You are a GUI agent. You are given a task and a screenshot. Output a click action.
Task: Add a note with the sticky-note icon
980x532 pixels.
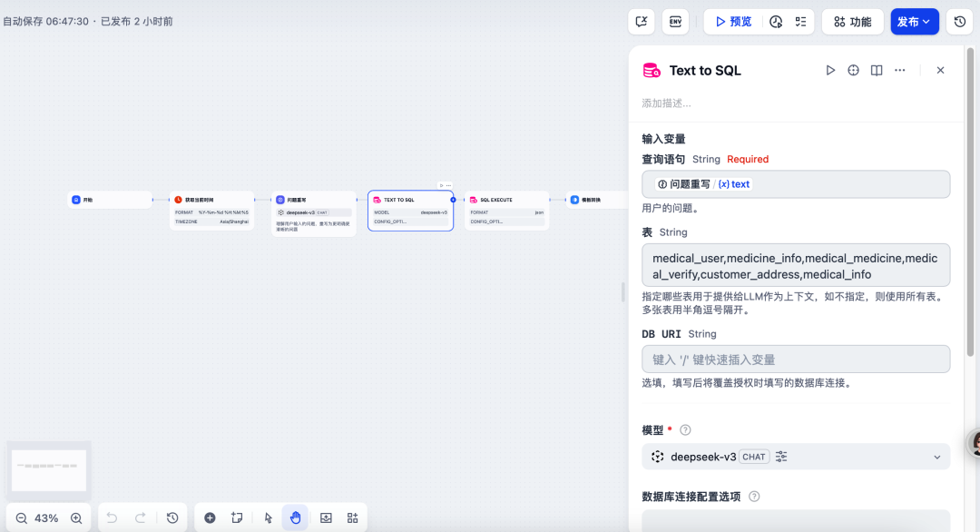[x=237, y=518]
